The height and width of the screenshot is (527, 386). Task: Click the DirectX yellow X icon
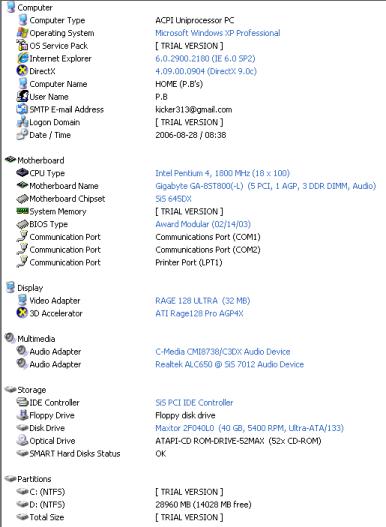[22, 71]
